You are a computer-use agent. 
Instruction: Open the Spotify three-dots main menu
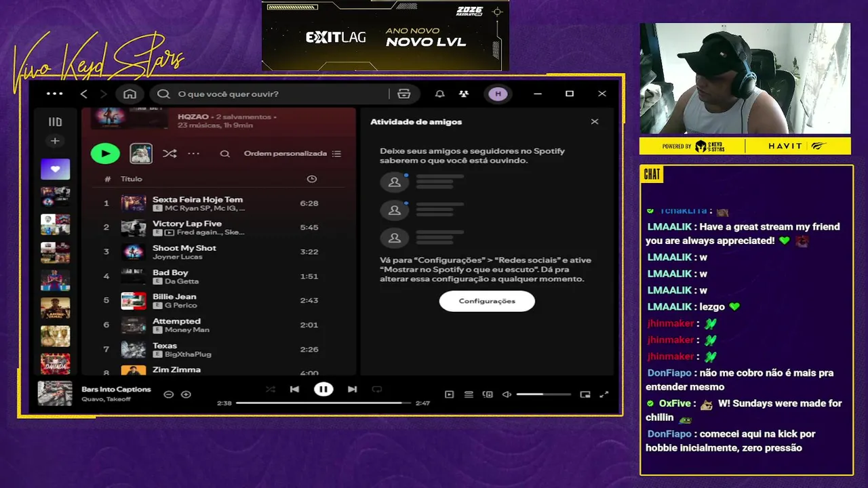(54, 94)
